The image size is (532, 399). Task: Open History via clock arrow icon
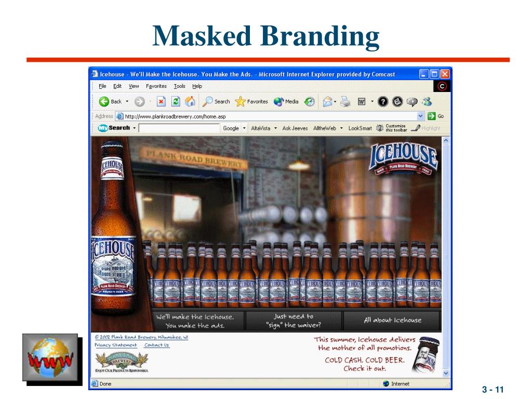coord(309,101)
